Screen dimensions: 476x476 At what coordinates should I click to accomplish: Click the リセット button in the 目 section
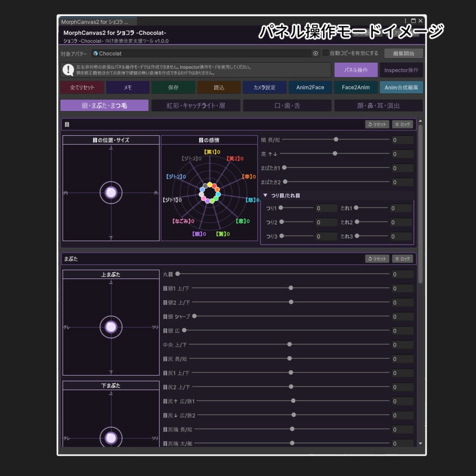point(377,124)
